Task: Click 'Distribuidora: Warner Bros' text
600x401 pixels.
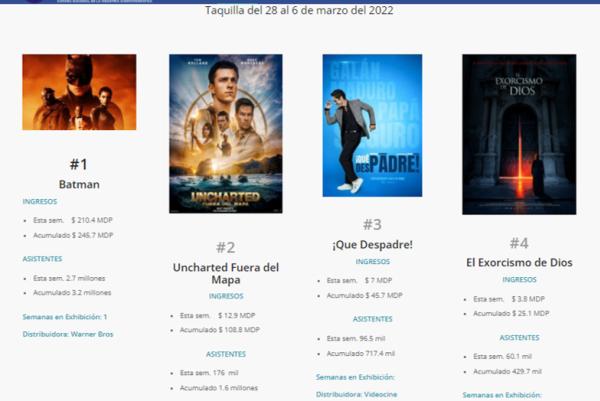Action: click(x=68, y=334)
